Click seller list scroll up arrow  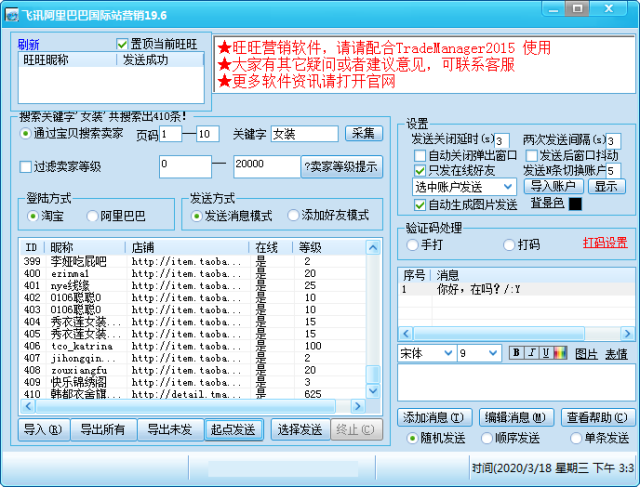pyautogui.click(x=373, y=247)
